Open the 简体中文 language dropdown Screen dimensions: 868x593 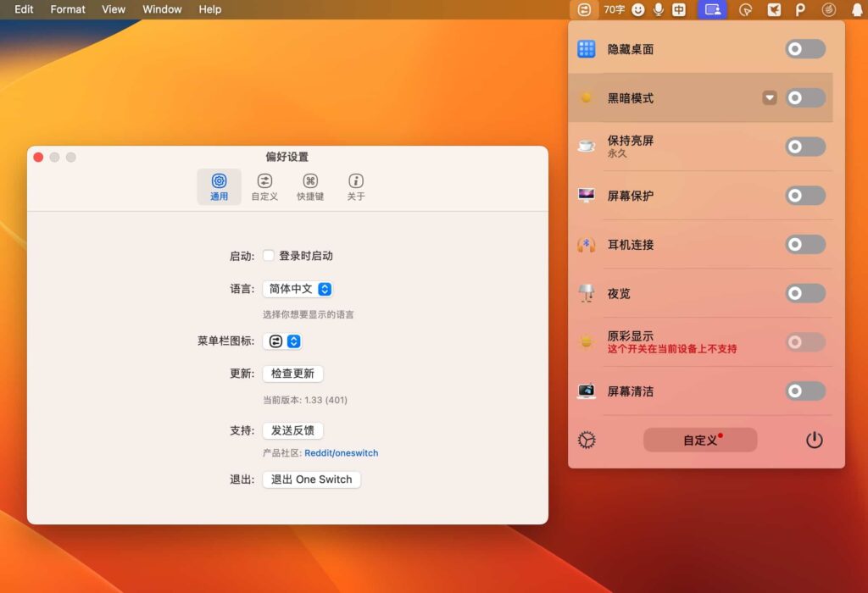(298, 289)
